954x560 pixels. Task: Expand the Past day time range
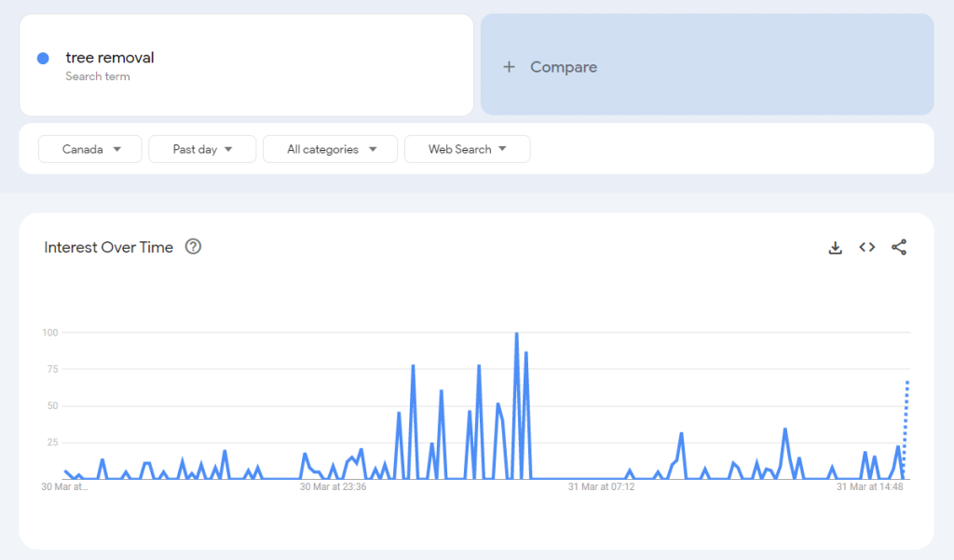[x=202, y=149]
